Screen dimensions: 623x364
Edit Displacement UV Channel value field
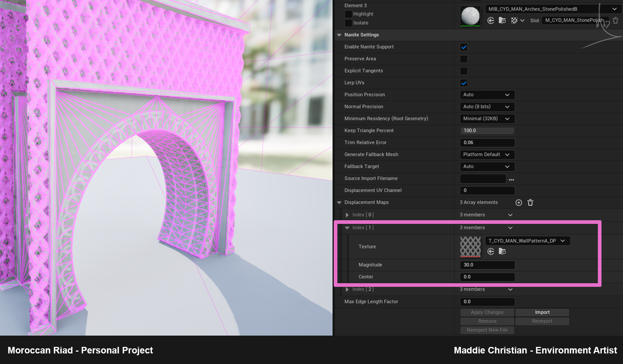487,190
